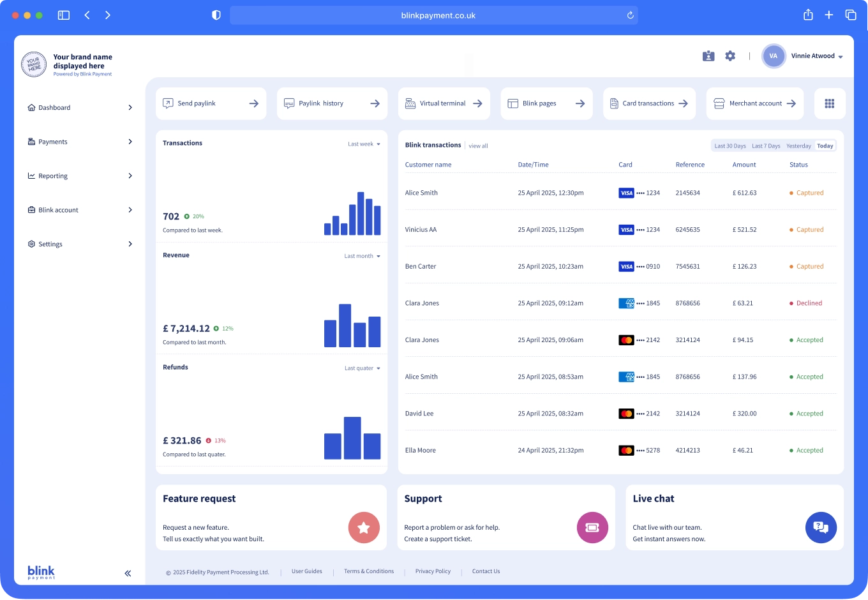Screen dimensions: 868x600
Task: Open the Live chat bubble button
Action: 821,528
